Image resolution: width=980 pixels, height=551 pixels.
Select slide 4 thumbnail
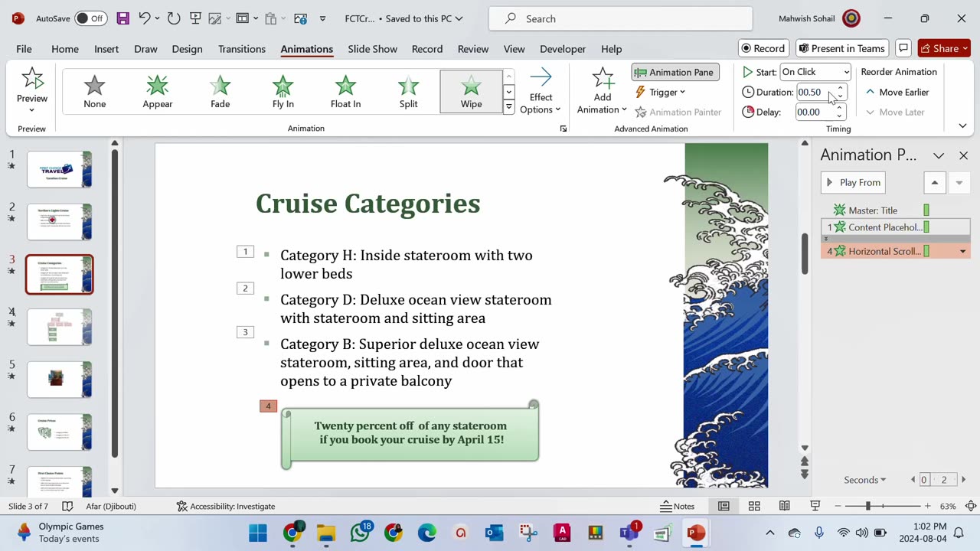tap(60, 327)
